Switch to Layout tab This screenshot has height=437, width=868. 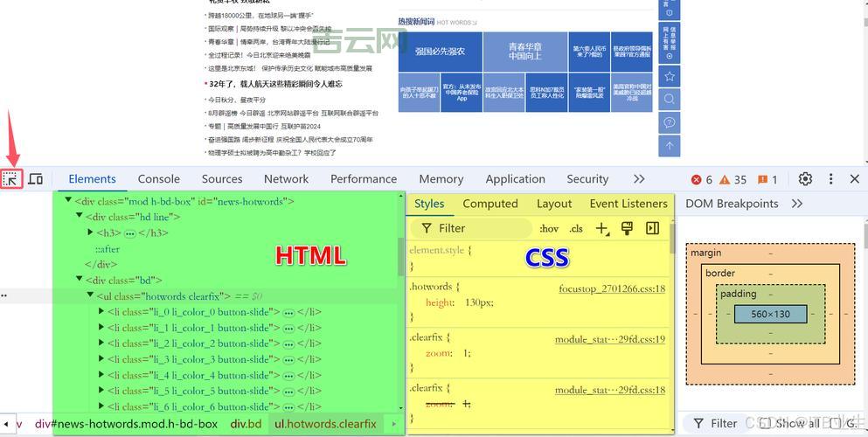click(554, 204)
